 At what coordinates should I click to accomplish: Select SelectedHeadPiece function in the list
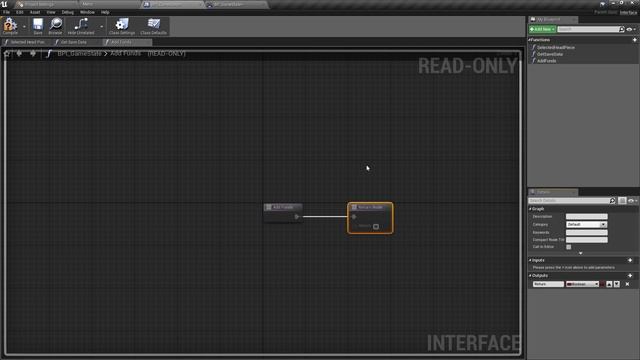556,47
